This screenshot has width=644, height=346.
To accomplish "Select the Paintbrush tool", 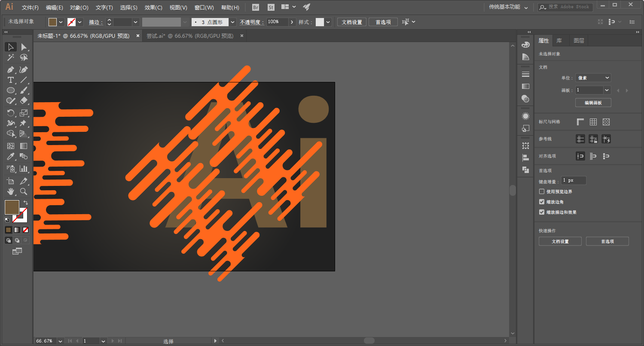I will [24, 90].
